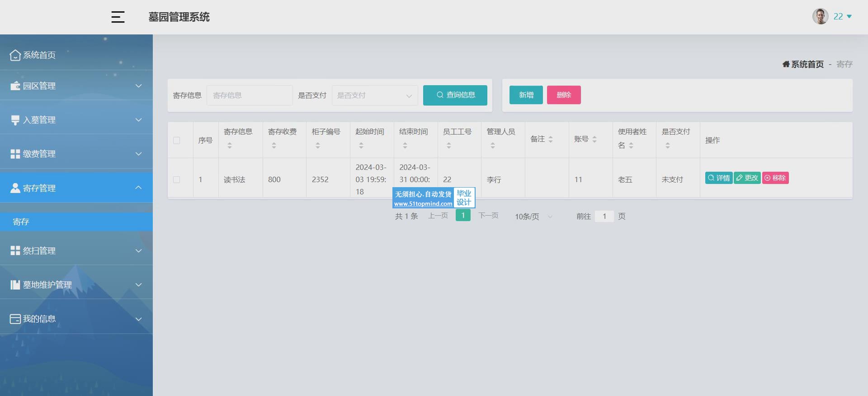Open the 是否支付 filter dropdown
Viewport: 868px width, 396px height.
pyautogui.click(x=374, y=95)
